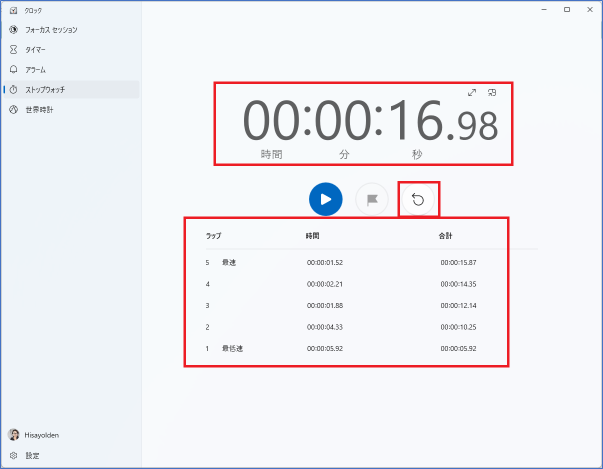The height and width of the screenshot is (469, 603).
Task: Click the lap flag button
Action: (372, 199)
